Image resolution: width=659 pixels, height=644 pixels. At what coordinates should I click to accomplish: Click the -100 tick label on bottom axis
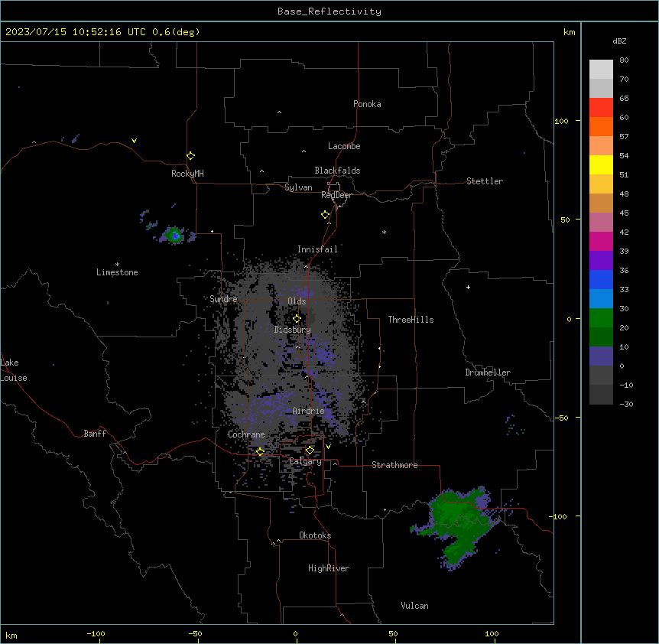point(96,633)
